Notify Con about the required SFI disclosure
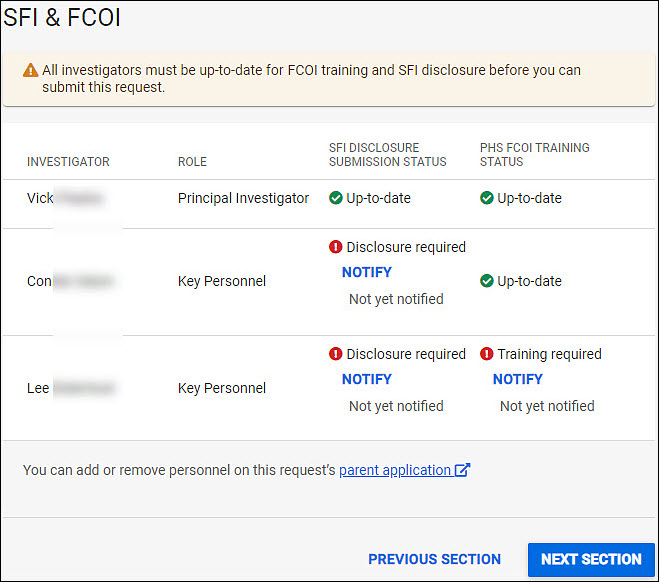Screen dimensions: 659x582 (366, 272)
